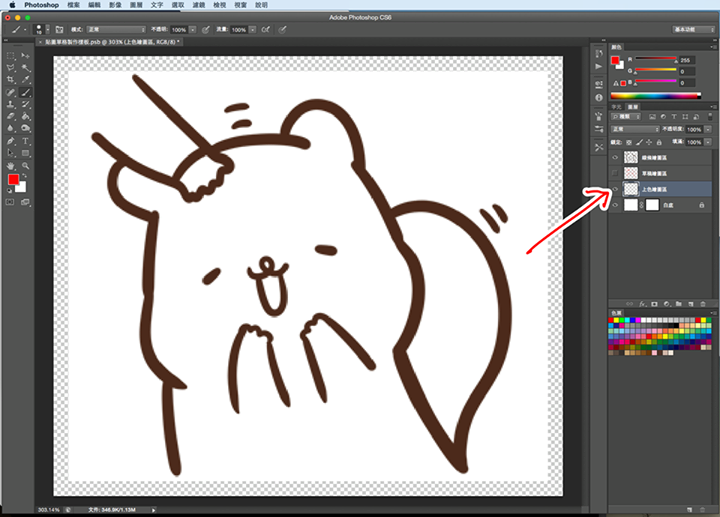Viewport: 720px width, 517px height.
Task: Switch to the 字元 panel tab
Action: (x=616, y=107)
